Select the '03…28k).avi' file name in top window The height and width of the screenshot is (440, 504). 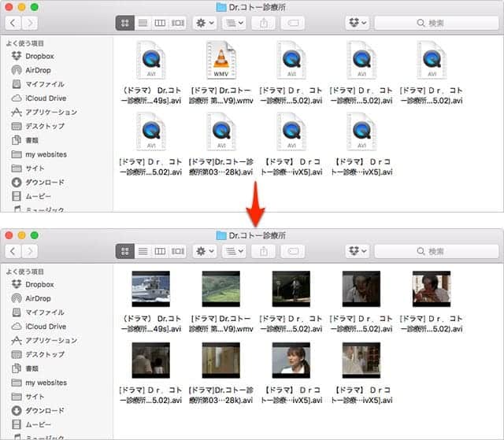click(221, 167)
